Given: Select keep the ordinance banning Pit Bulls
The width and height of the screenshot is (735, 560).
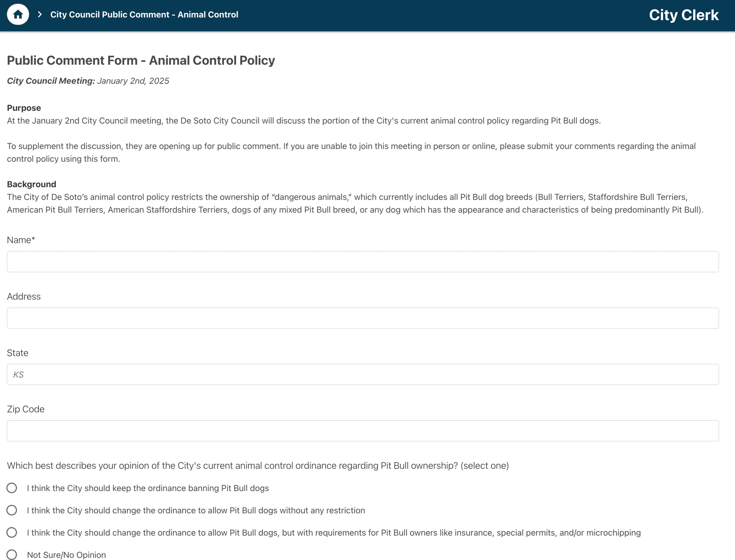Looking at the screenshot, I should 12,488.
